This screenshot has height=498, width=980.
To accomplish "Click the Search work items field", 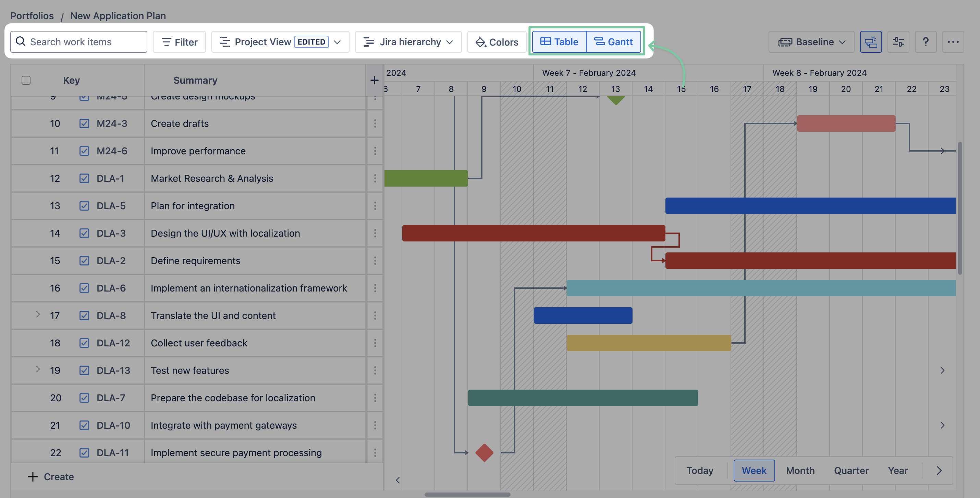I will [x=79, y=42].
